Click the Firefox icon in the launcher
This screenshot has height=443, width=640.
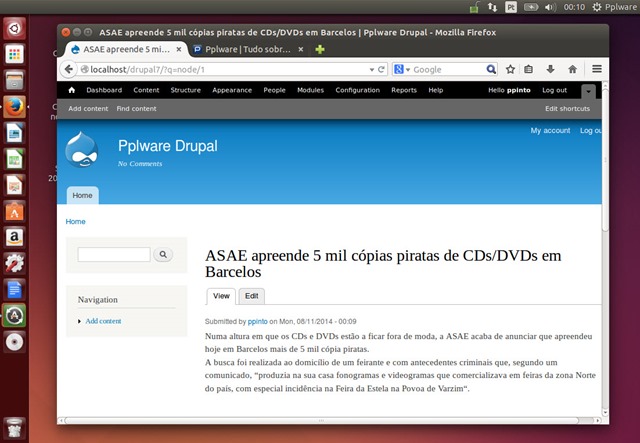pos(15,107)
